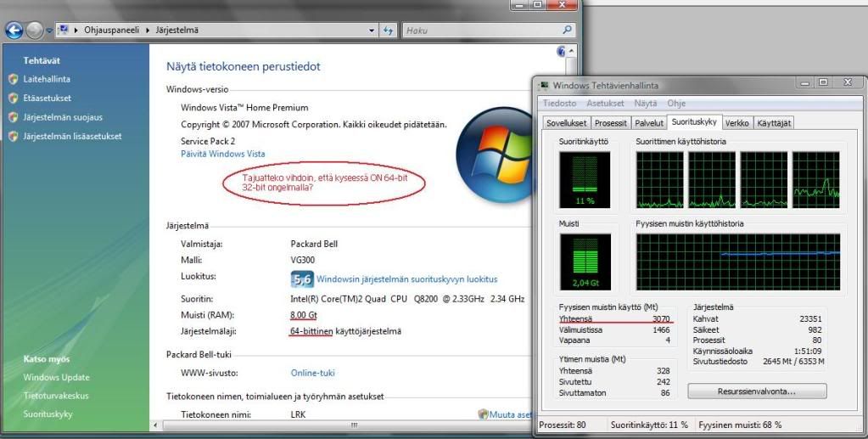Switch to the Prosessit tab
Screen dimensions: 868x439
611,123
